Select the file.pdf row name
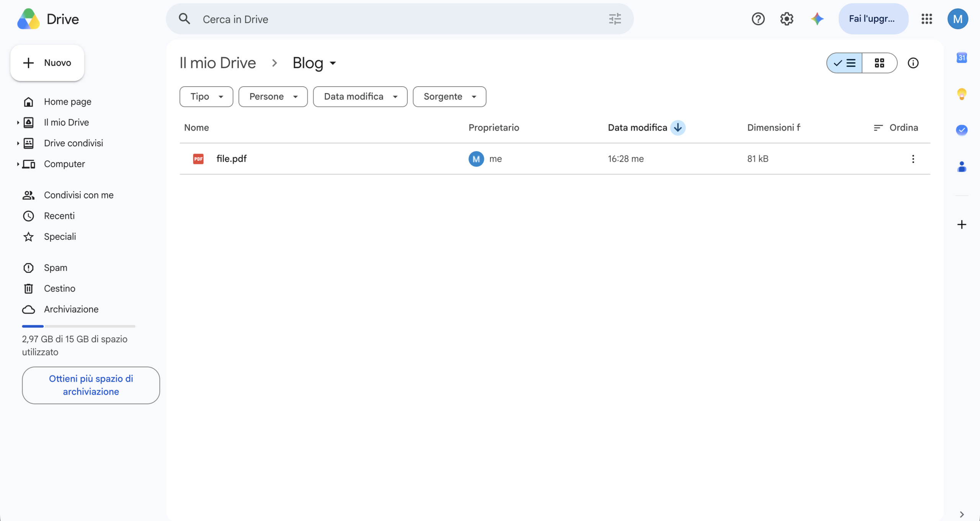The width and height of the screenshot is (980, 521). pyautogui.click(x=231, y=159)
